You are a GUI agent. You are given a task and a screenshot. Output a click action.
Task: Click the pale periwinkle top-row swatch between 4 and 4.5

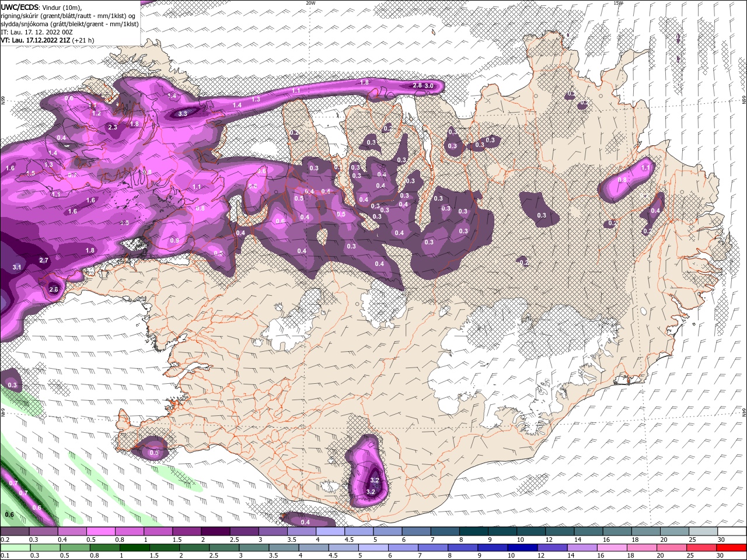pyautogui.click(x=330, y=531)
